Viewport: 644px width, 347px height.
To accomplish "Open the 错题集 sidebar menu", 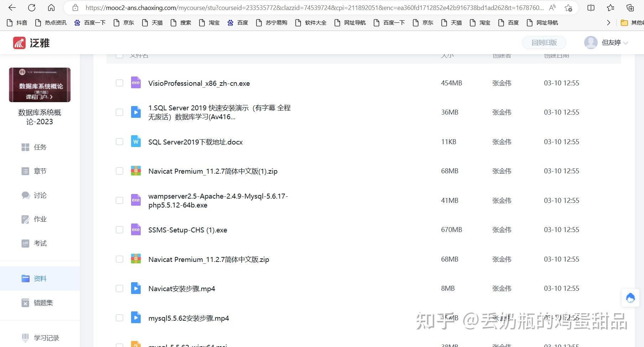I will (40, 303).
